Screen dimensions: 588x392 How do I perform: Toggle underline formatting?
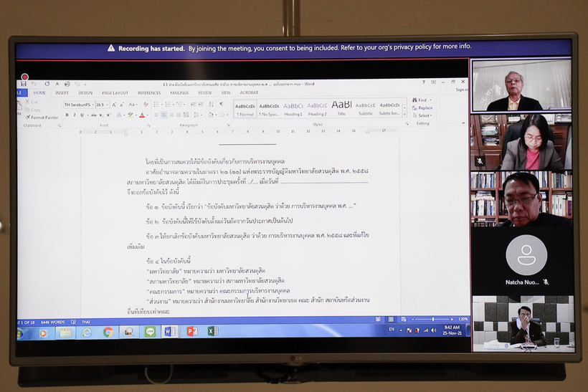tap(82, 115)
